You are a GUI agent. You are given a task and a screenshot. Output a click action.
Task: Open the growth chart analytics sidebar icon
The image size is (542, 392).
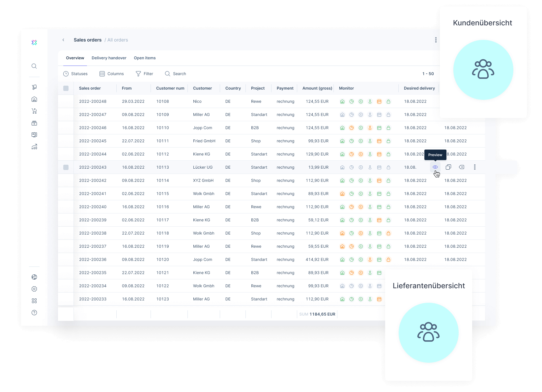pos(34,147)
